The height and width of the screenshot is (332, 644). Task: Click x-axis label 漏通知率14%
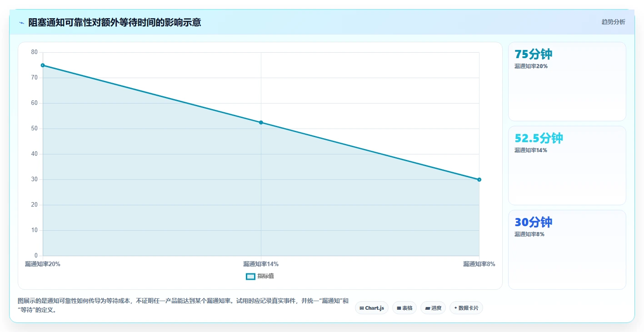pos(261,264)
